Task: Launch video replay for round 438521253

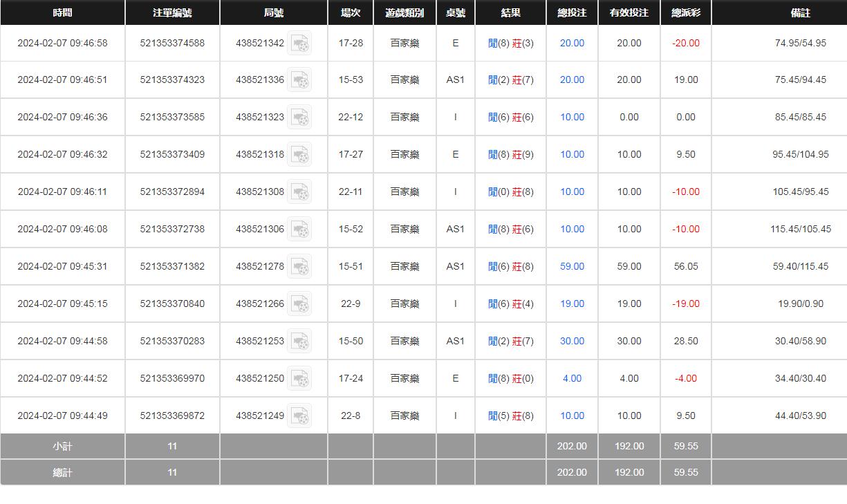Action: [299, 342]
